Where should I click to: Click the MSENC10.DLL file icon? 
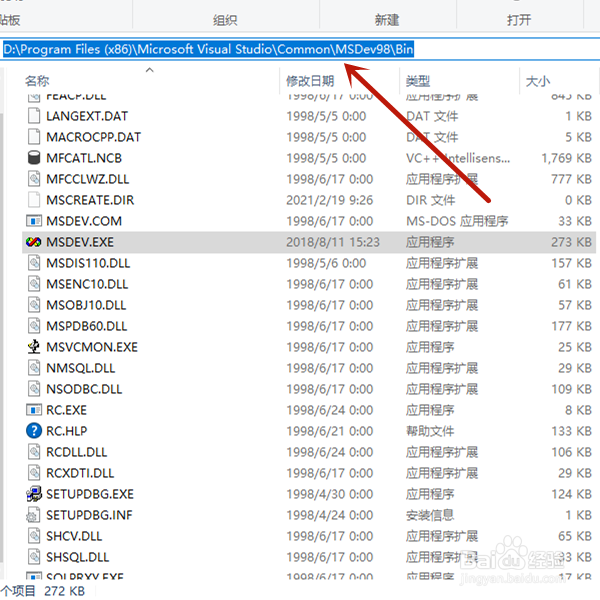coord(34,284)
